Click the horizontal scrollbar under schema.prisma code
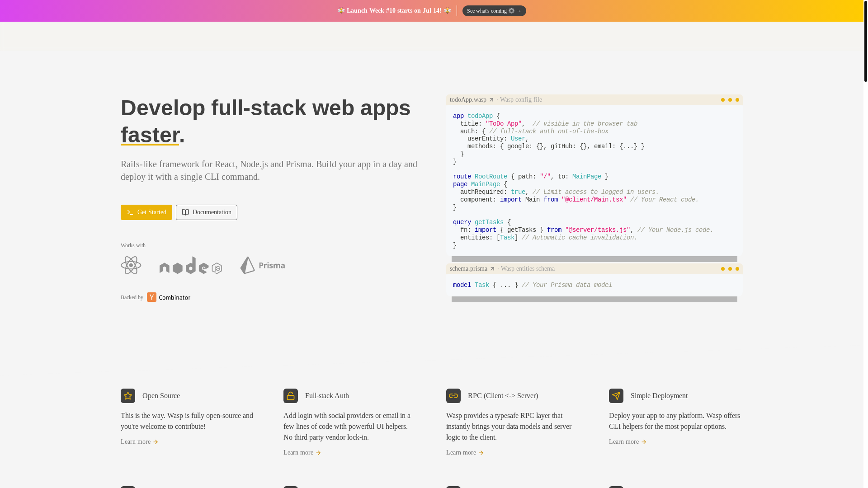The image size is (868, 488). pos(594,300)
